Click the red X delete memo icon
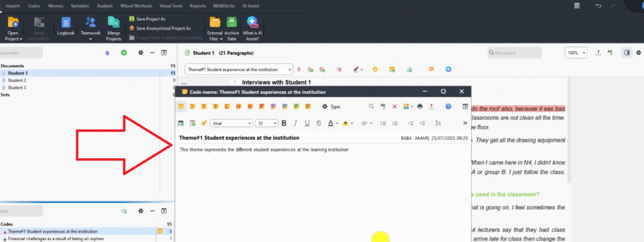 click(394, 107)
